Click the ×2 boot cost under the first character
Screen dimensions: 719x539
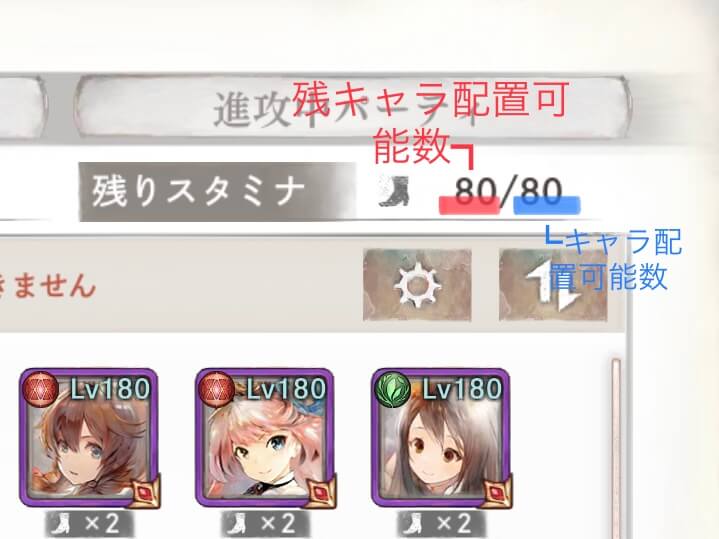(89, 523)
